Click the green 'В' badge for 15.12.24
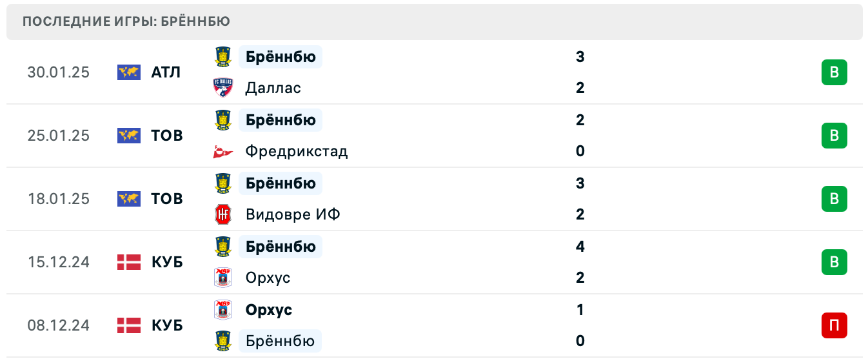 click(834, 262)
